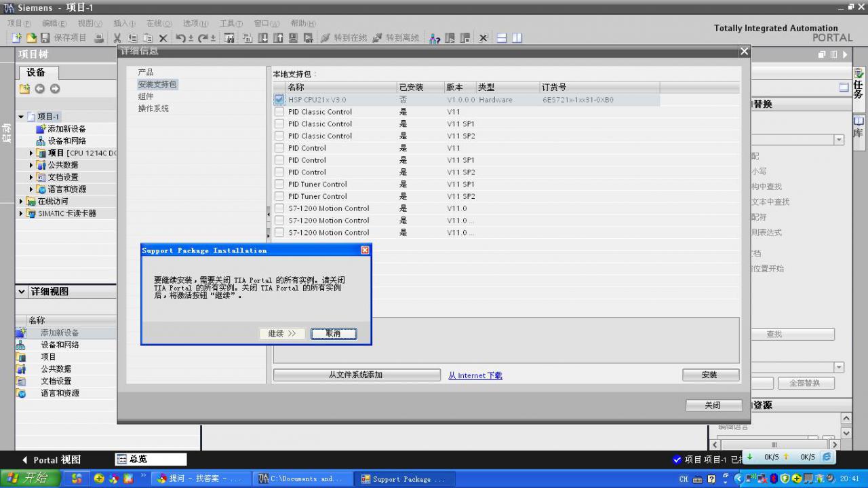Image resolution: width=868 pixels, height=488 pixels.
Task: Click the 转到在线 go online button
Action: click(344, 38)
